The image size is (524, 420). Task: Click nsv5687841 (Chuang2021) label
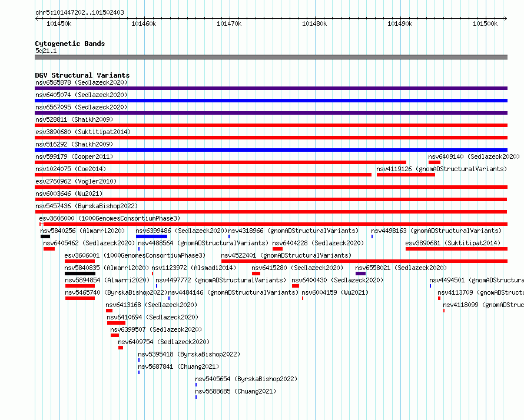click(x=178, y=366)
